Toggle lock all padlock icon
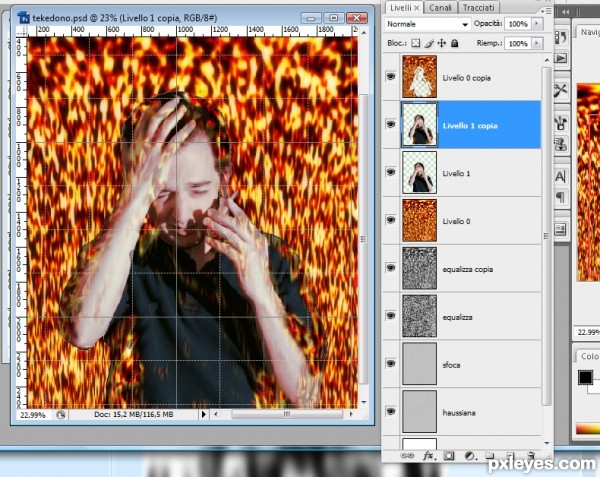600x477 pixels. click(x=455, y=43)
